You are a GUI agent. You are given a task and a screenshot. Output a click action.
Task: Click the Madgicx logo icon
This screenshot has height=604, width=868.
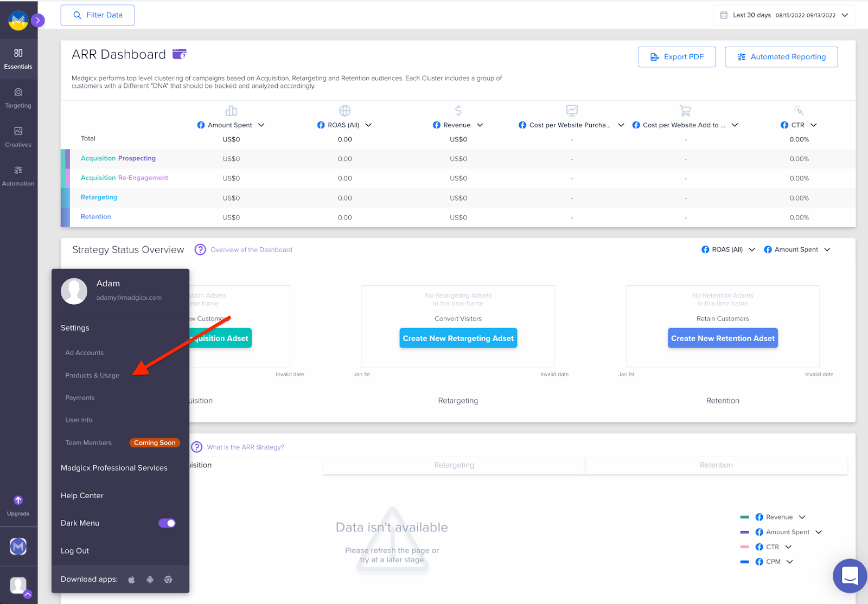(x=18, y=20)
